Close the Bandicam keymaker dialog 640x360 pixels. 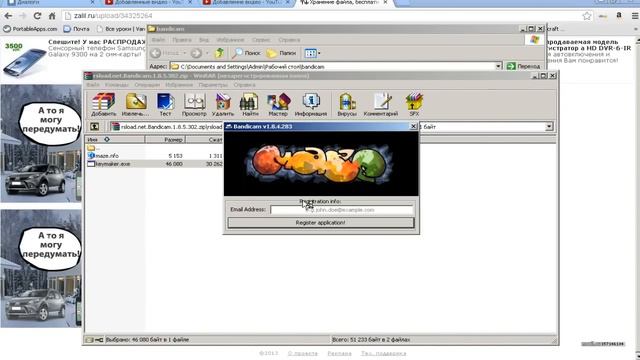[413, 127]
